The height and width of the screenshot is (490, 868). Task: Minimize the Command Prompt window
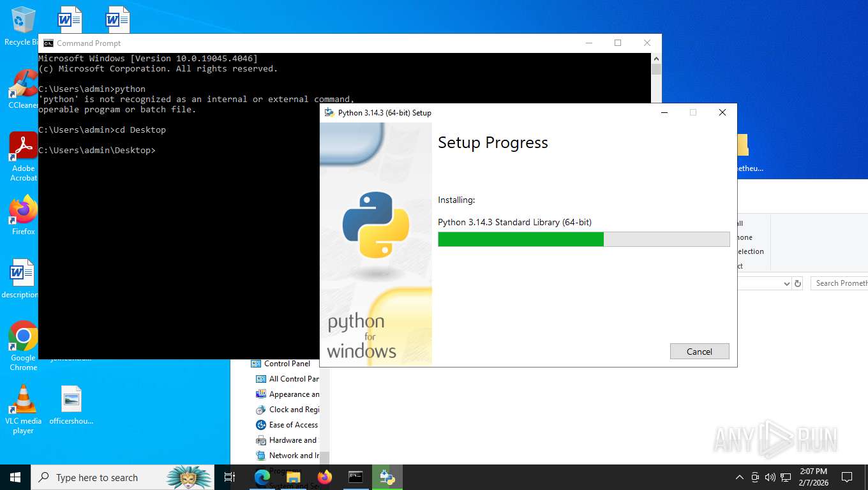tap(588, 43)
